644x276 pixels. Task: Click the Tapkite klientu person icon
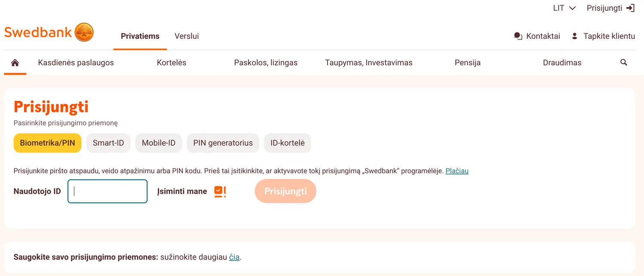[x=574, y=36]
